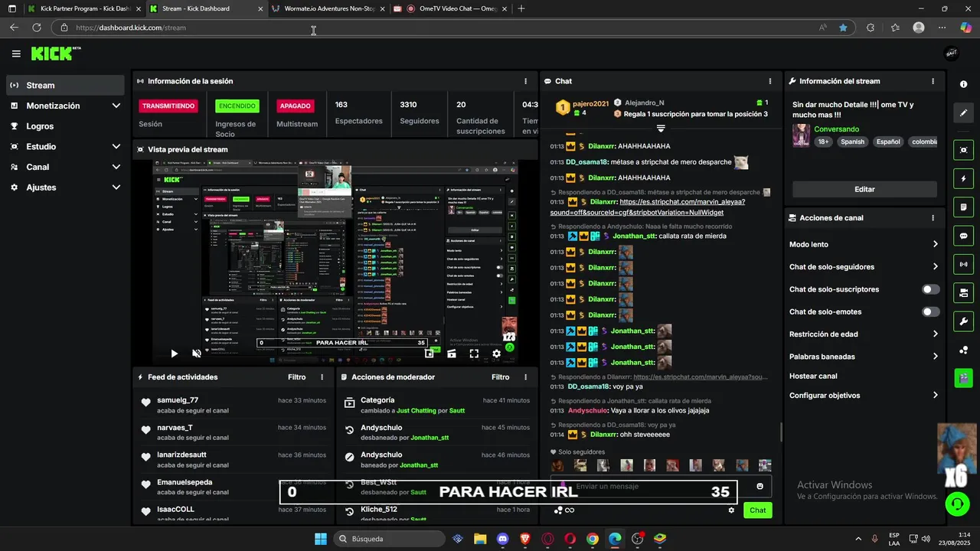980x551 pixels.
Task: Click the Editar stream info button
Action: [x=864, y=189]
